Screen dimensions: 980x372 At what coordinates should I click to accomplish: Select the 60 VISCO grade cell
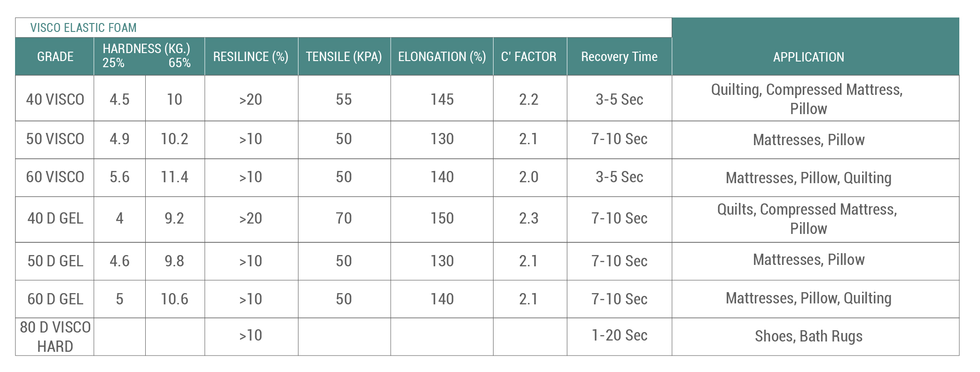[55, 177]
